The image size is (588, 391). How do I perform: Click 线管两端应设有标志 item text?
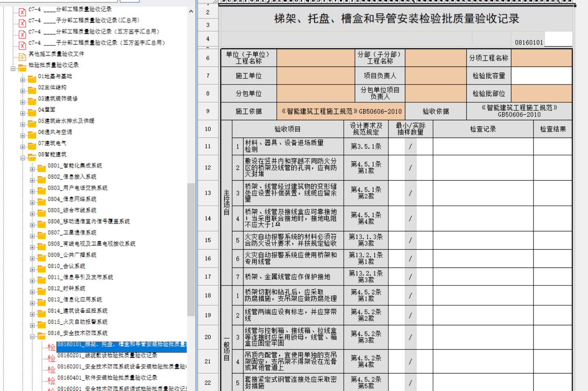[x=291, y=315]
